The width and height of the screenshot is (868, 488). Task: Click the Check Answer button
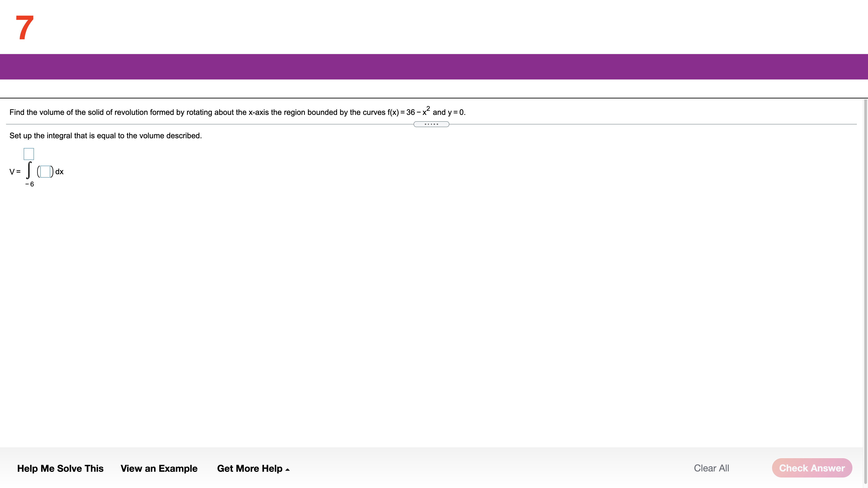click(x=812, y=468)
